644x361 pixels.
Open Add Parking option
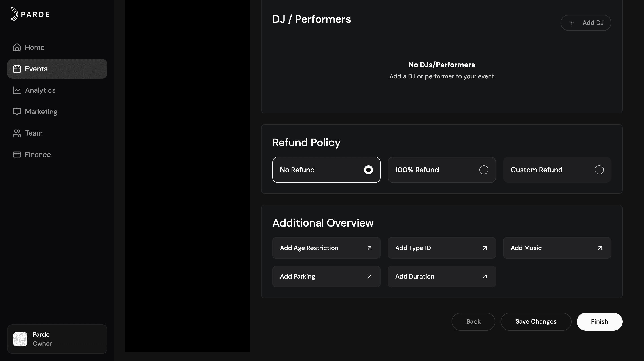(x=326, y=276)
